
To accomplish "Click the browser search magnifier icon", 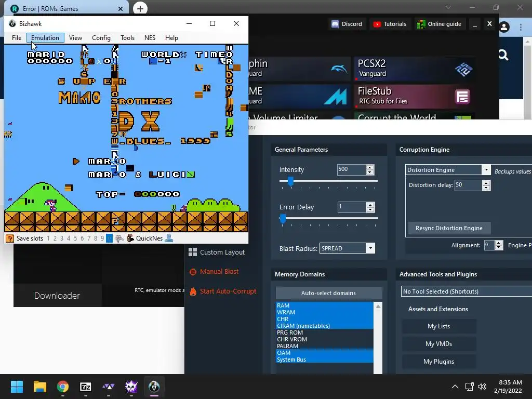I will point(503,55).
